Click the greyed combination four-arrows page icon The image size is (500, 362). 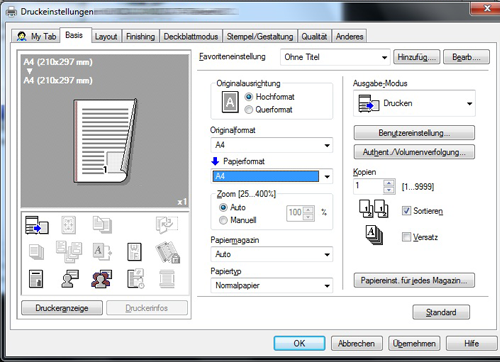68,225
